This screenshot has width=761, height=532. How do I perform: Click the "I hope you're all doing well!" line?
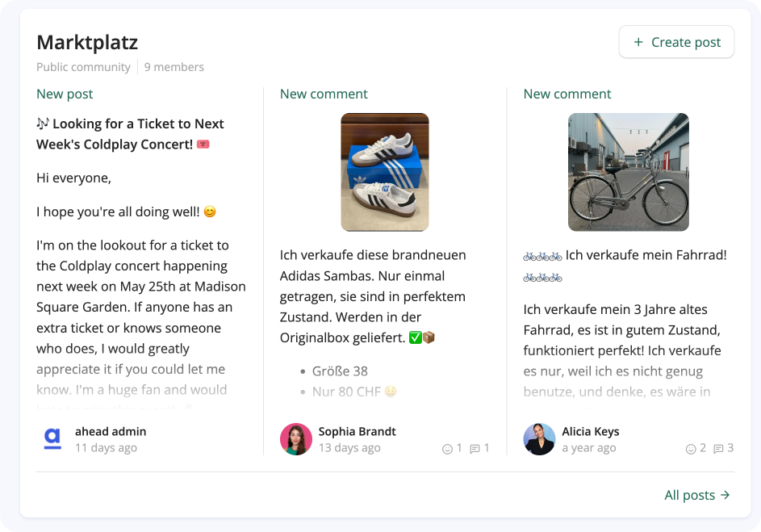tap(126, 212)
